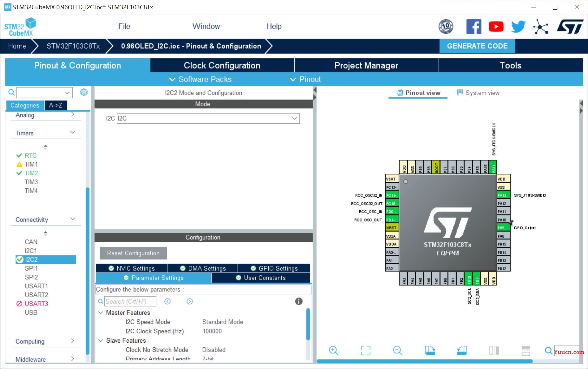This screenshot has height=369, width=588.
Task: Select I2C1 in Connectivity
Action: tap(31, 251)
